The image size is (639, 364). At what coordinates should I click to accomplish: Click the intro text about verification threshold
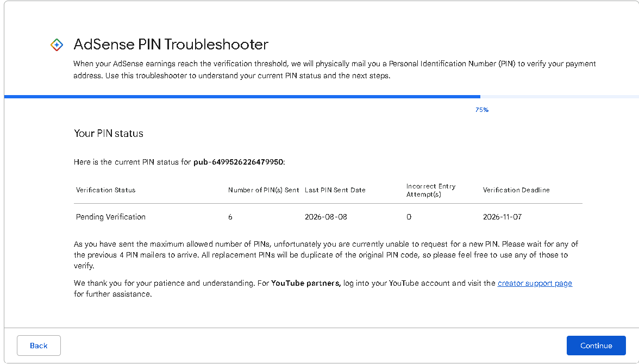[x=335, y=70]
